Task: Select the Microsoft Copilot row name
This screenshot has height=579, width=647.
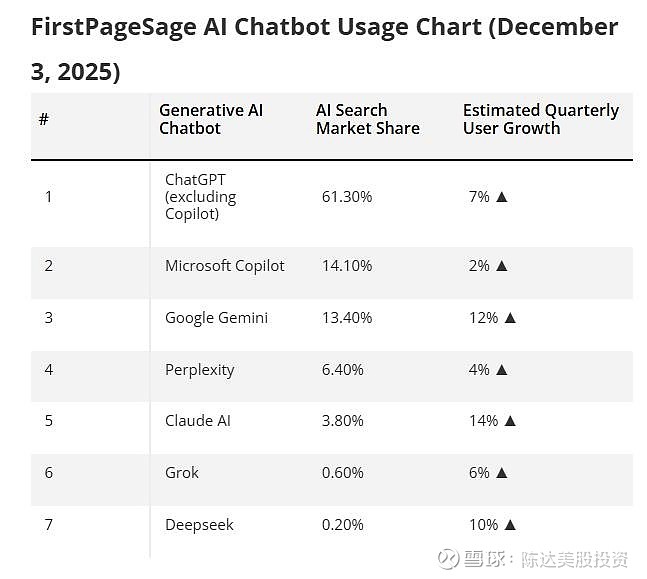Action: click(224, 266)
